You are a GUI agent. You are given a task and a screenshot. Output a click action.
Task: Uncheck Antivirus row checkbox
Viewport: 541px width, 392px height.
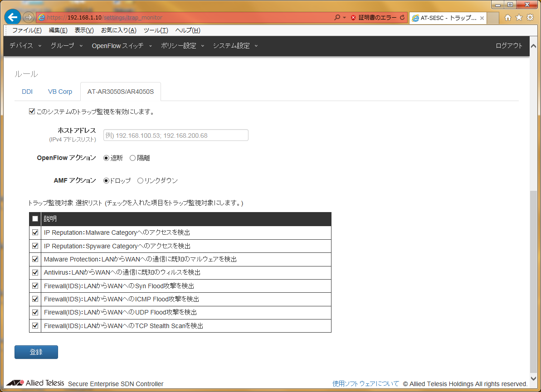35,272
